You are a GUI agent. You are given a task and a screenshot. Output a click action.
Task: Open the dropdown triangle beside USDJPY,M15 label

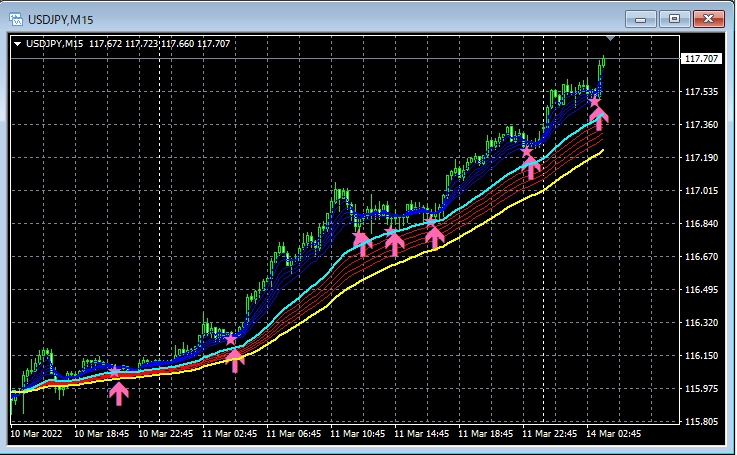click(x=18, y=43)
